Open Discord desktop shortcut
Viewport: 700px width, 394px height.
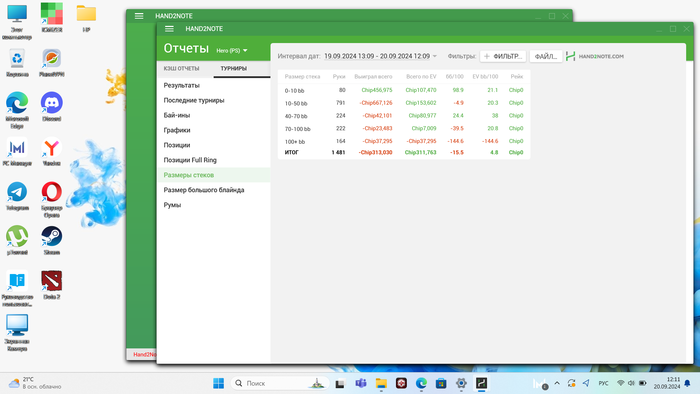click(x=52, y=107)
